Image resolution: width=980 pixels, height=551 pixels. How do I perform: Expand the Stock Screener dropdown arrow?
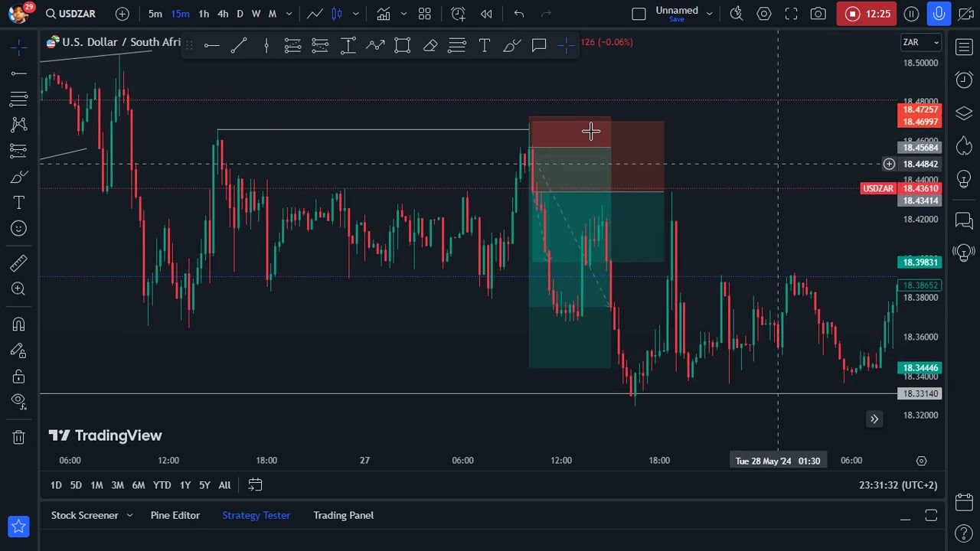tap(129, 515)
